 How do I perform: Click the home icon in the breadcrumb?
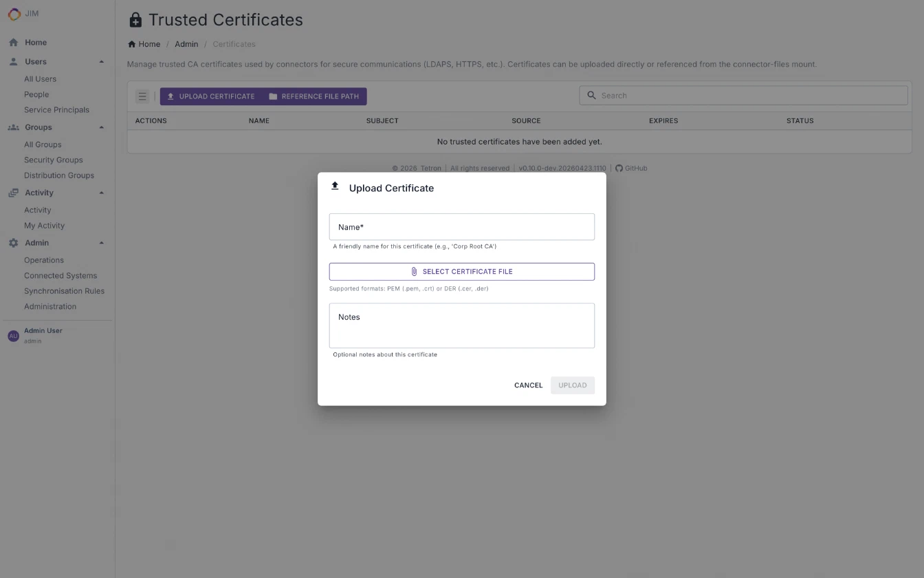click(130, 43)
